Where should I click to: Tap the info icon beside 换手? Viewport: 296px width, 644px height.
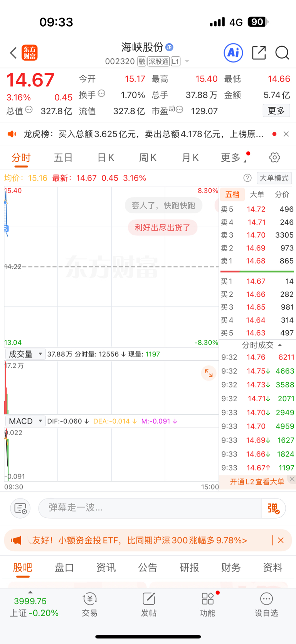pyautogui.click(x=101, y=93)
